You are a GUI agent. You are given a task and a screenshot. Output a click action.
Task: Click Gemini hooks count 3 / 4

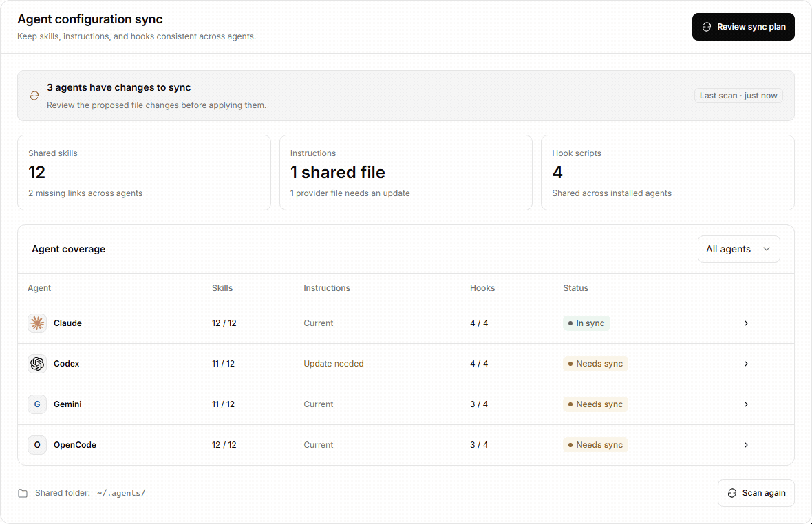(479, 404)
